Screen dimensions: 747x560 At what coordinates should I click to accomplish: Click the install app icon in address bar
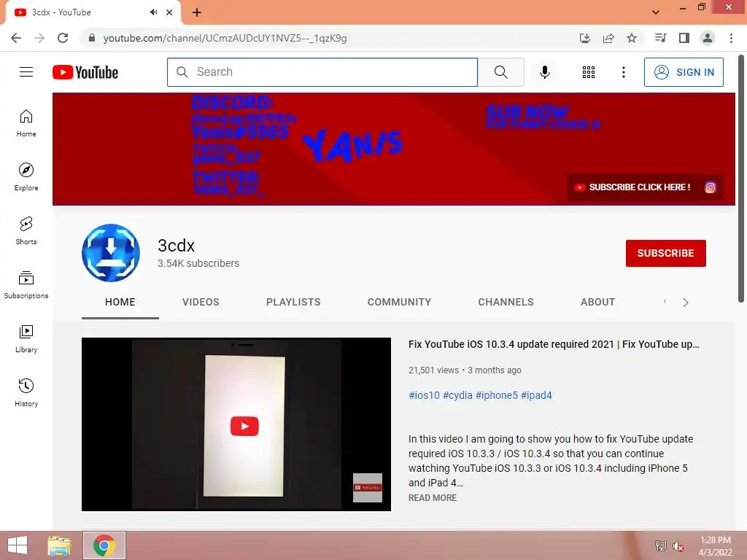[585, 38]
